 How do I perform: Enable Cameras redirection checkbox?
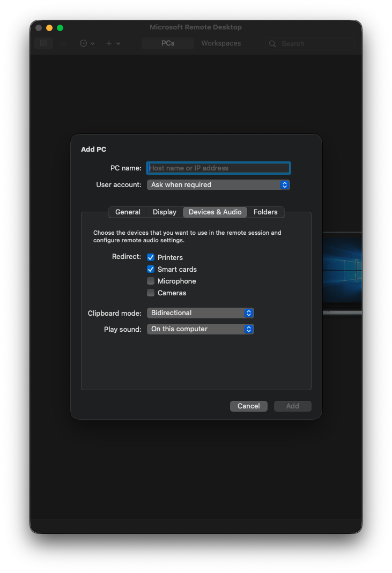click(x=151, y=293)
